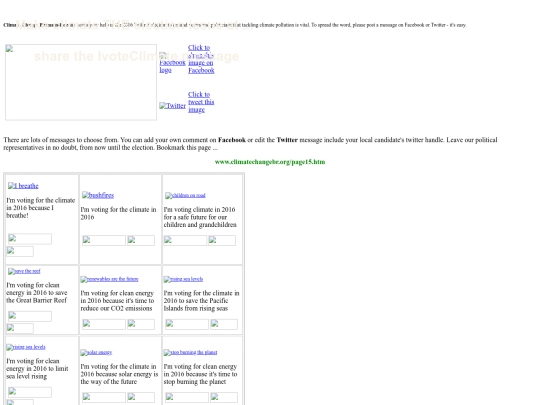Click the Twitter broken image link
The width and height of the screenshot is (540, 405).
(x=172, y=106)
